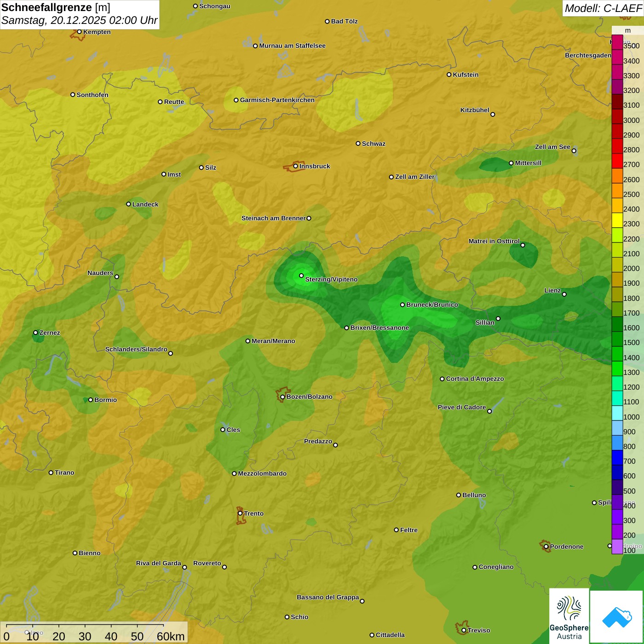The width and height of the screenshot is (644, 644).
Task: Click the Feltre location dot
Action: [396, 530]
